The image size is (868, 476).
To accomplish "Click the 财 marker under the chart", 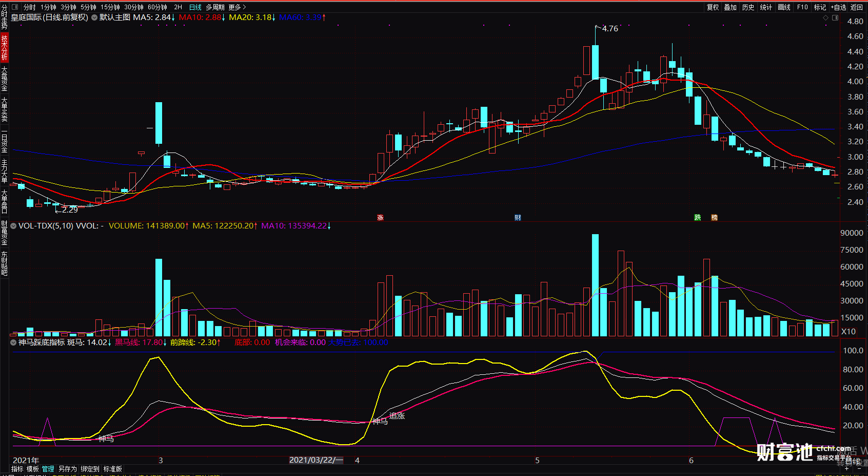I will coord(518,218).
